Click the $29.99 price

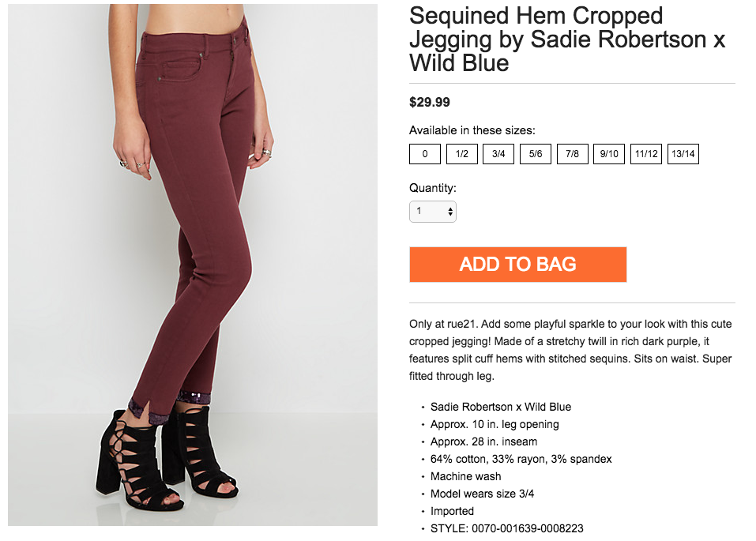click(430, 102)
